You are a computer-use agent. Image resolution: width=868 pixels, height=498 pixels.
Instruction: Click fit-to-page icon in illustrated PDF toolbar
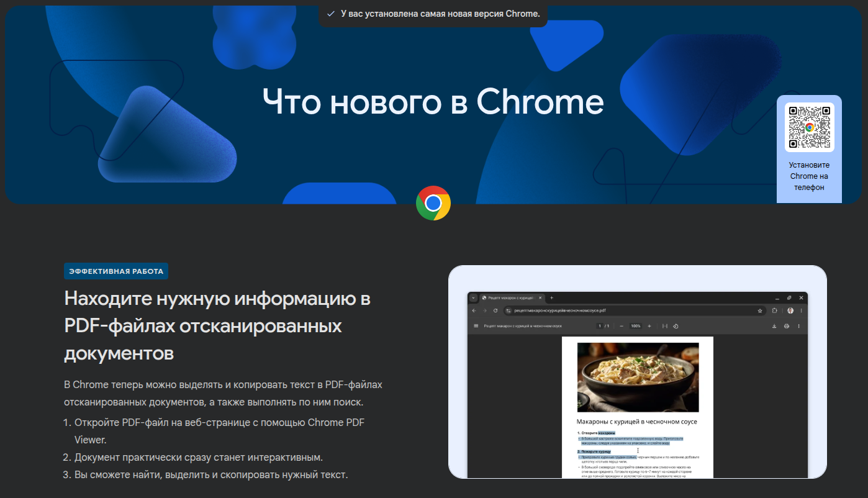click(x=664, y=326)
